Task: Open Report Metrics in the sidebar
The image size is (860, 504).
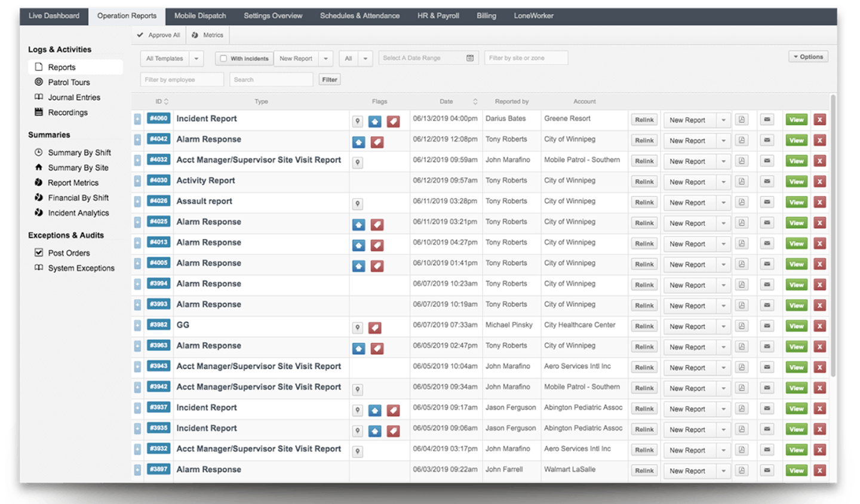Action: 73,183
